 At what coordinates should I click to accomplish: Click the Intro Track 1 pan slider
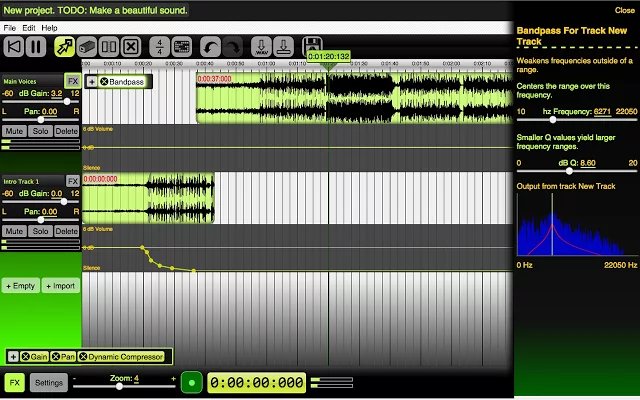pos(41,220)
